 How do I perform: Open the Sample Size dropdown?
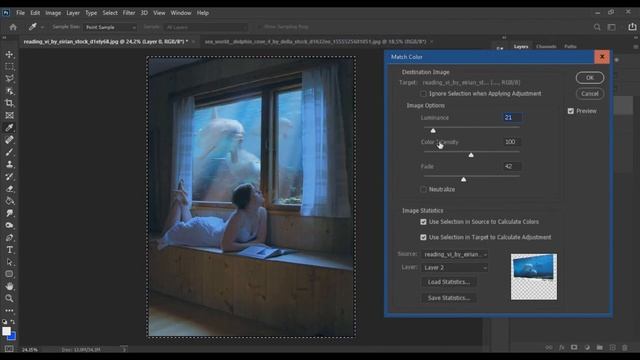click(x=110, y=27)
